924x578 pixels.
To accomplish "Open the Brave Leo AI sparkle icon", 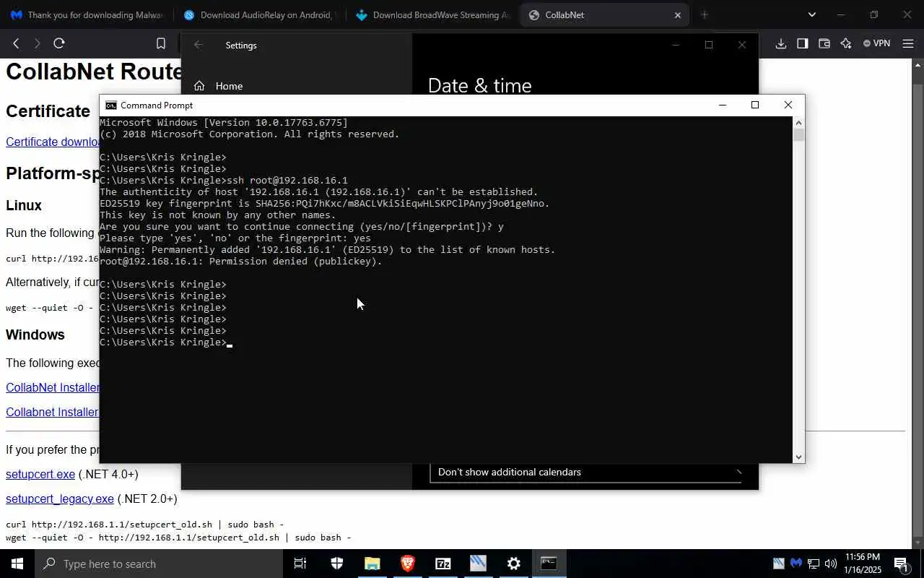I will [x=845, y=43].
